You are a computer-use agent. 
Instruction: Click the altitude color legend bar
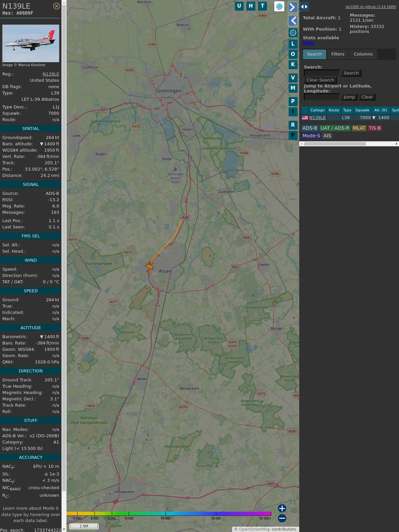point(169,514)
